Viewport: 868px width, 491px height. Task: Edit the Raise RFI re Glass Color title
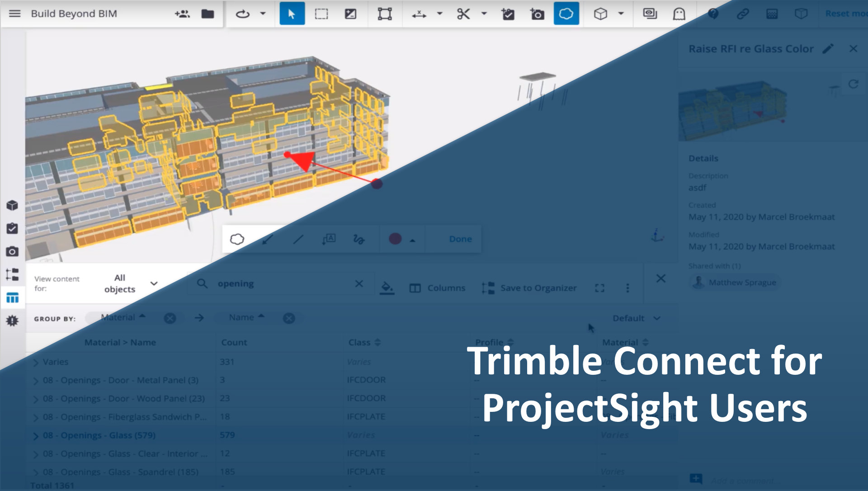[828, 48]
